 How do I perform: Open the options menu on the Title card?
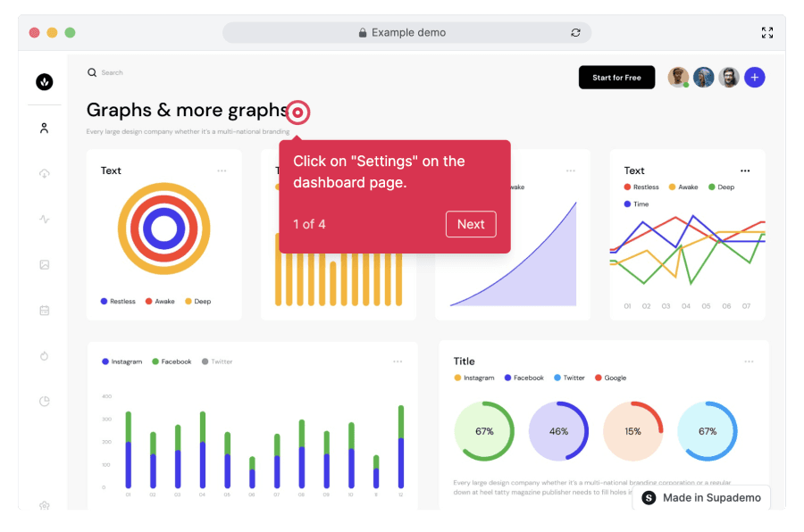(x=750, y=361)
